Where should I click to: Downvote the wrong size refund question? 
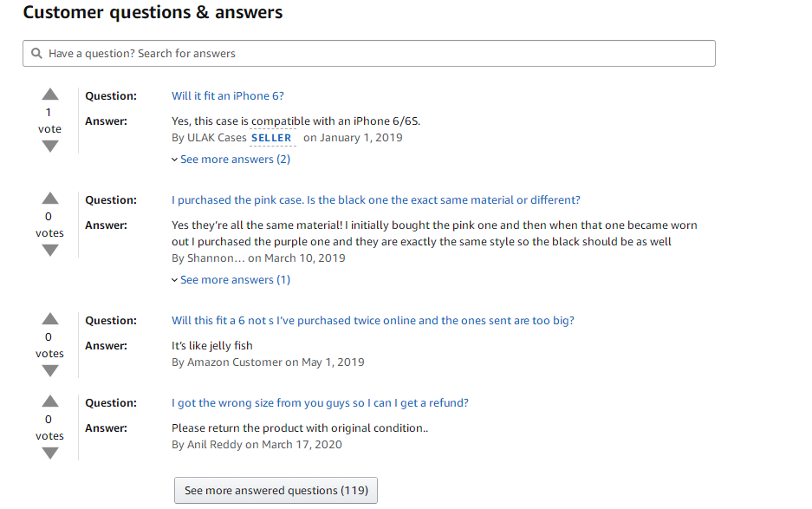coord(50,453)
